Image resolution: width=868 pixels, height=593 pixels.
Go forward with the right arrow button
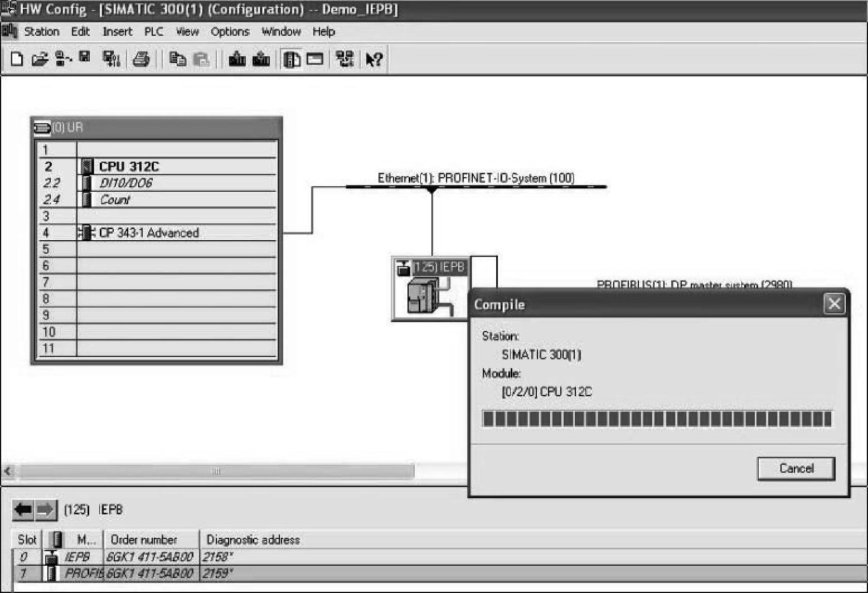point(46,509)
